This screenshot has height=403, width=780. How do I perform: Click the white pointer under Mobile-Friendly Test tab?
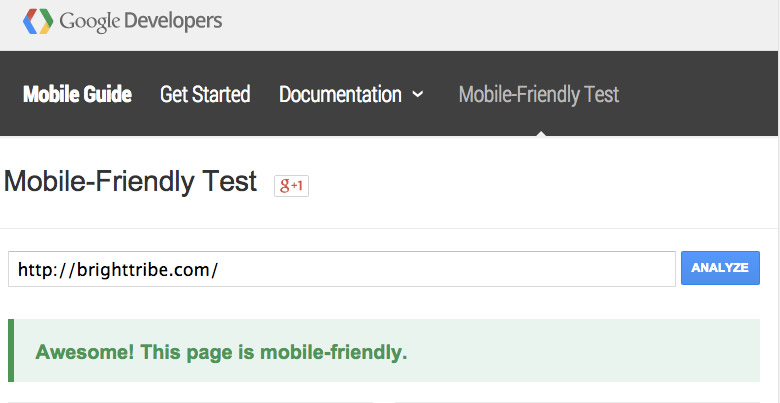(x=541, y=133)
